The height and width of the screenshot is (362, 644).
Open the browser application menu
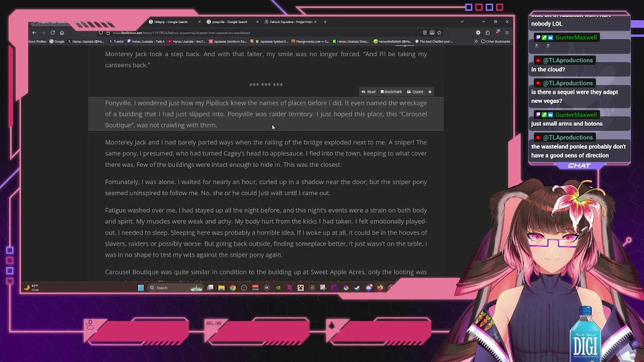click(507, 33)
